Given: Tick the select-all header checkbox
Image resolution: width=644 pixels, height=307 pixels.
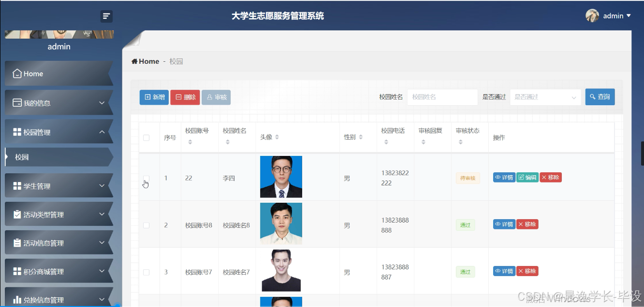Looking at the screenshot, I should (x=146, y=138).
